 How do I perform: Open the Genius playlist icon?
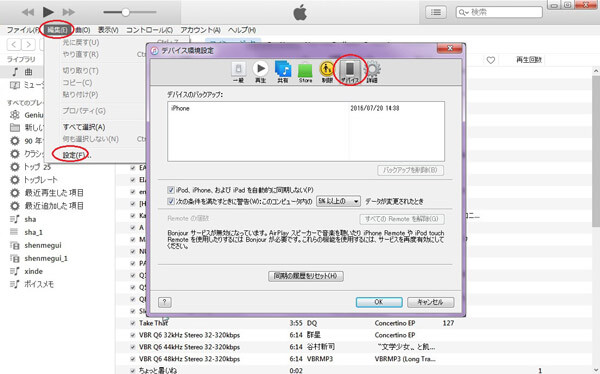pos(15,115)
